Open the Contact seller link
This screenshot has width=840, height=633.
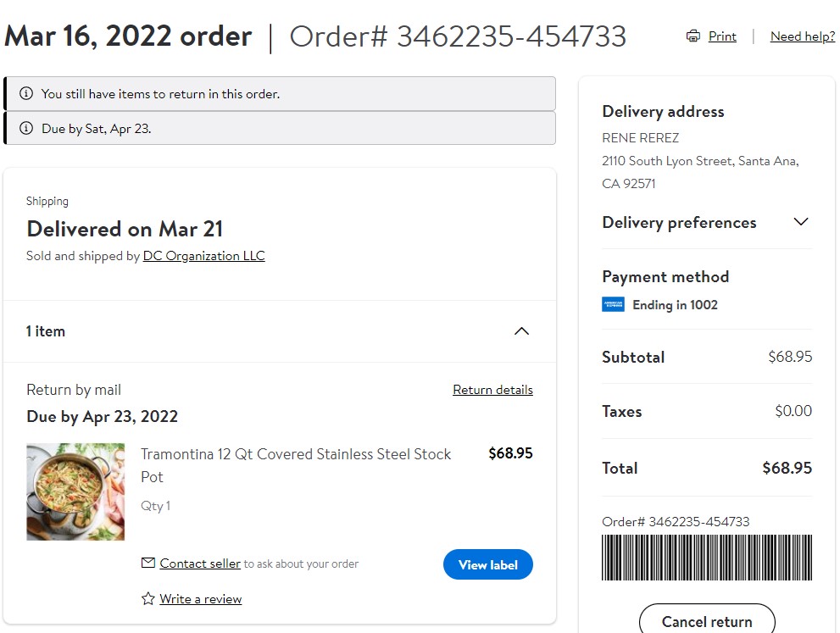(200, 564)
